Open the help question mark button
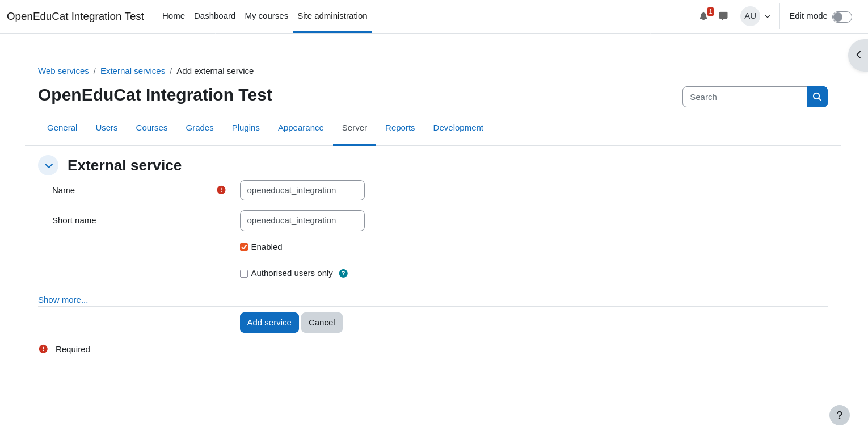868x443 pixels. [x=840, y=415]
